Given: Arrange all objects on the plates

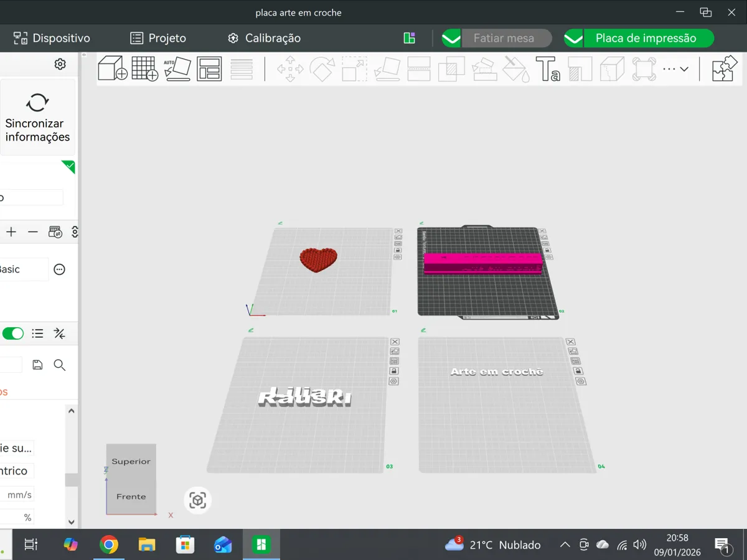Looking at the screenshot, I should (209, 68).
